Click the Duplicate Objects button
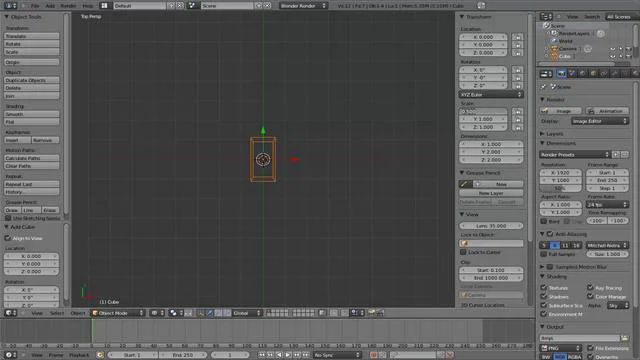 [x=32, y=80]
